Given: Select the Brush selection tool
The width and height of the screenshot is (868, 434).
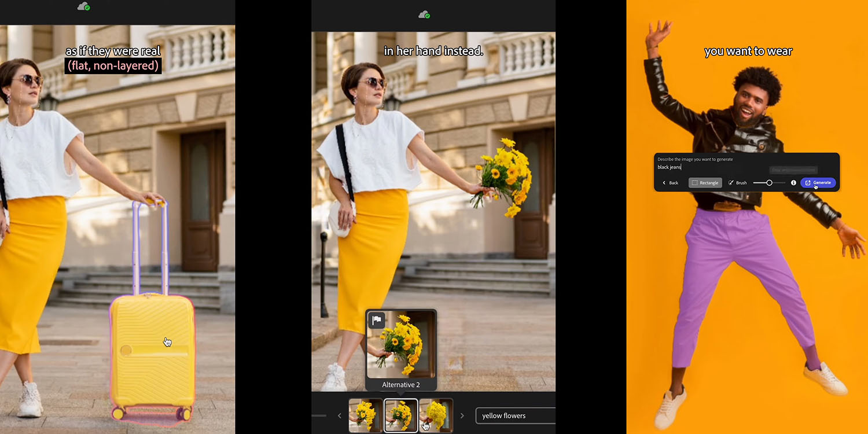Looking at the screenshot, I should [737, 182].
